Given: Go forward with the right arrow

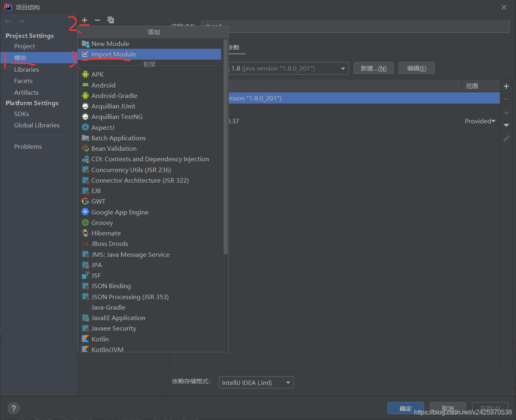Looking at the screenshot, I should [x=21, y=21].
